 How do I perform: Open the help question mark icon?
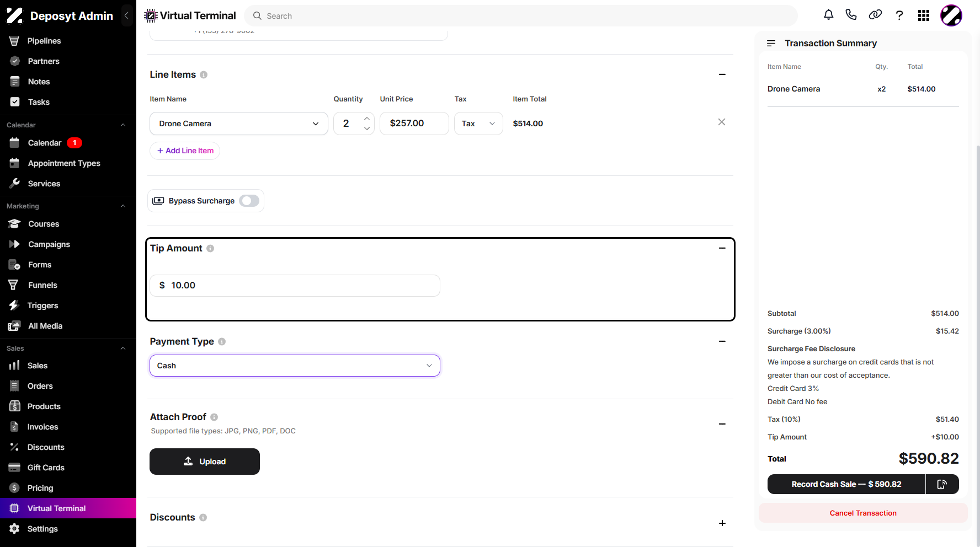899,15
